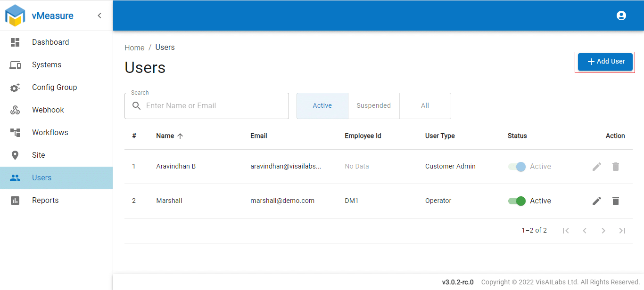This screenshot has width=644, height=290.
Task: Click the Webhook sidebar icon
Action: click(x=15, y=110)
